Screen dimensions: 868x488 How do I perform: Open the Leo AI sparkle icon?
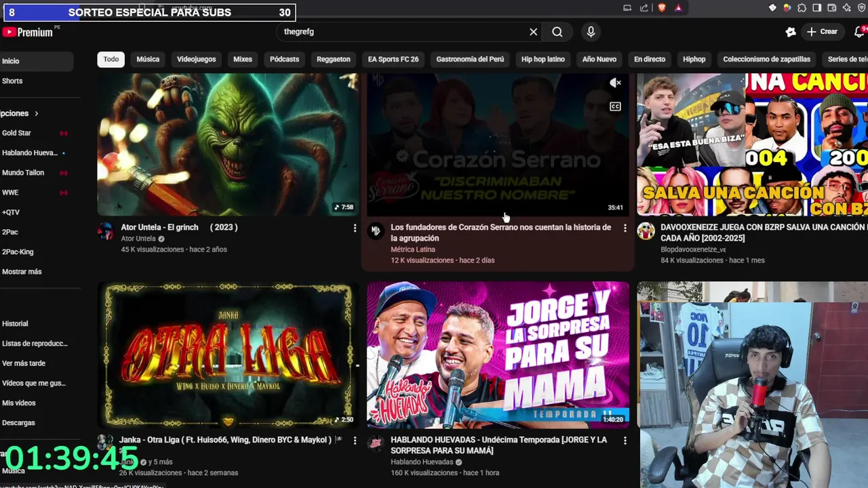coord(847,8)
